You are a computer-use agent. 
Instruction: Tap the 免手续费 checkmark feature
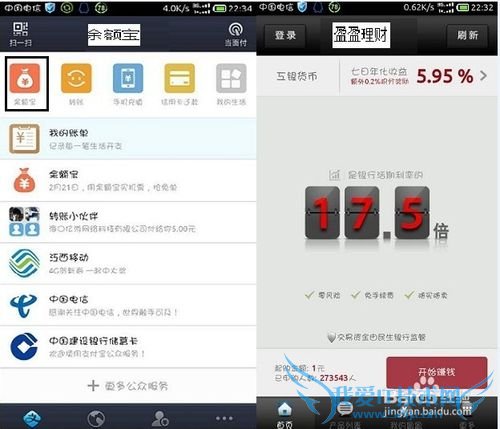[x=373, y=295]
